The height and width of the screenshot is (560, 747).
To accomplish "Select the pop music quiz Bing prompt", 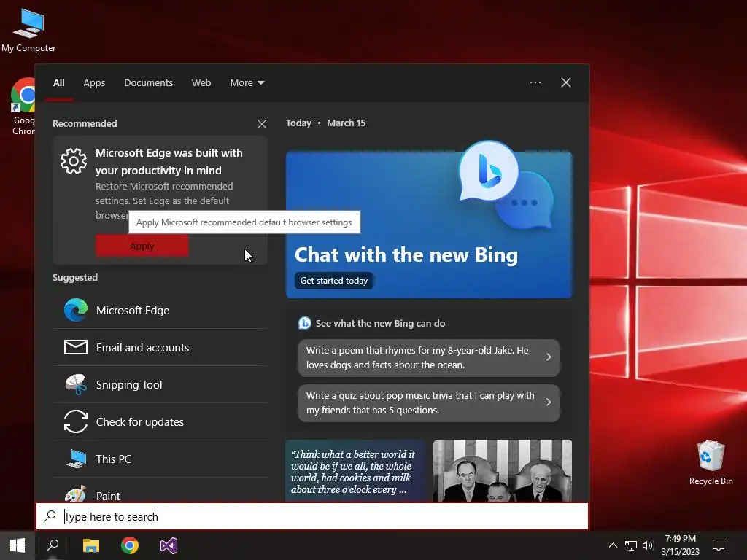I will (x=429, y=402).
